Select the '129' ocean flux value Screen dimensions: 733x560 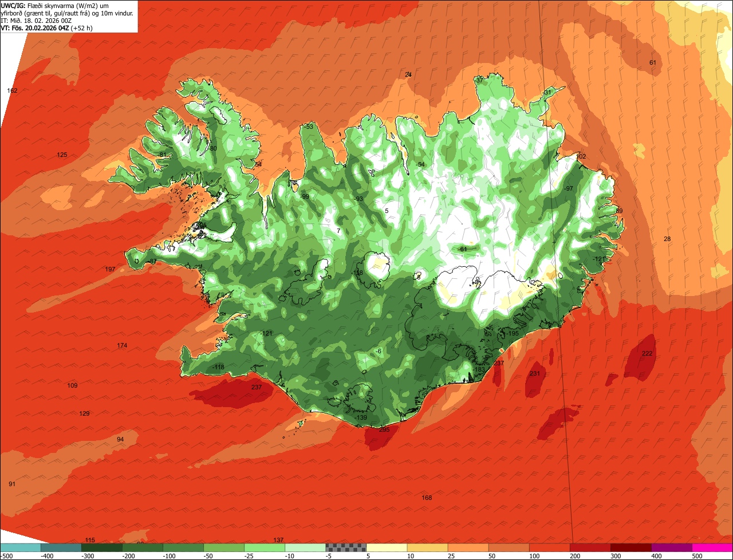[84, 413]
